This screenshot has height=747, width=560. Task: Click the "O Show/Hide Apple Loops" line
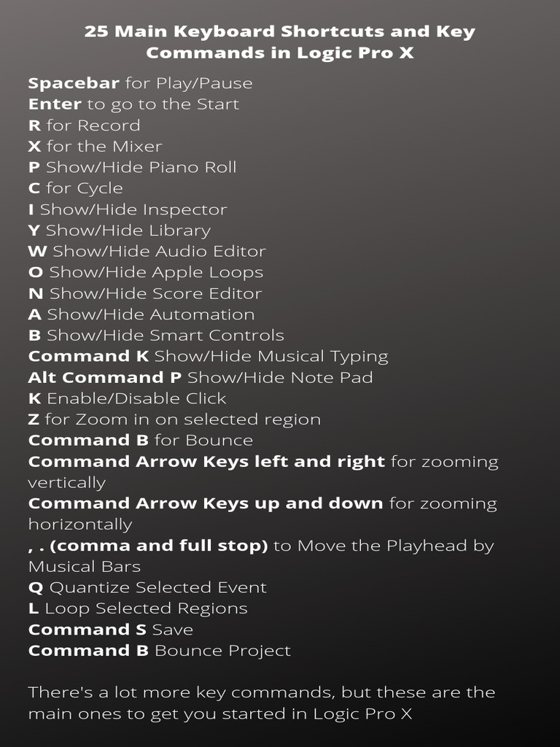(145, 272)
